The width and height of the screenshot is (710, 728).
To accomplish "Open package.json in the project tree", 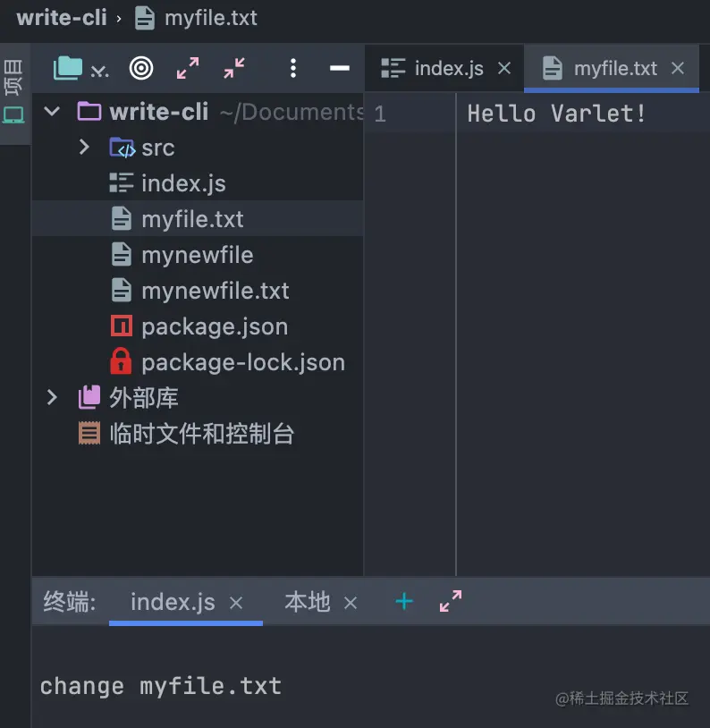I will (214, 326).
